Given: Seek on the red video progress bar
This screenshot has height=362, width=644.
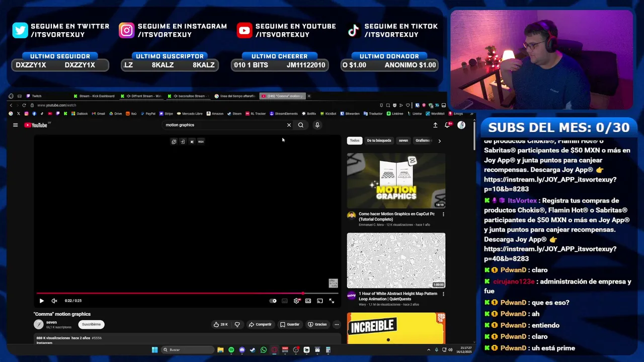Looking at the screenshot, I should (187, 293).
